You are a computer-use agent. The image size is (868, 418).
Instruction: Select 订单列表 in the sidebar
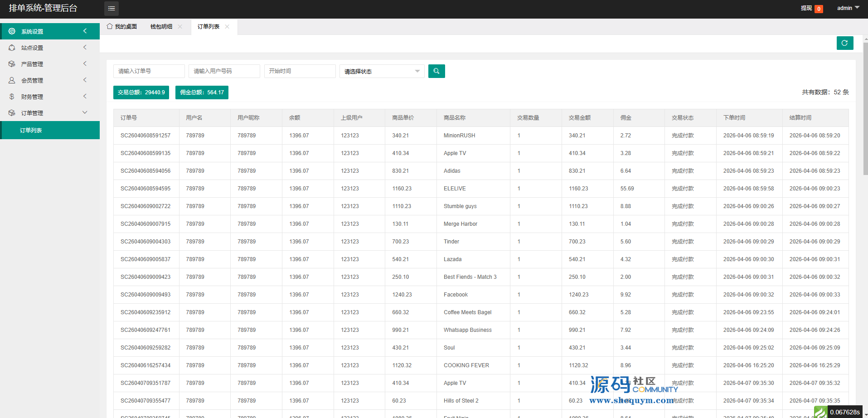point(31,130)
